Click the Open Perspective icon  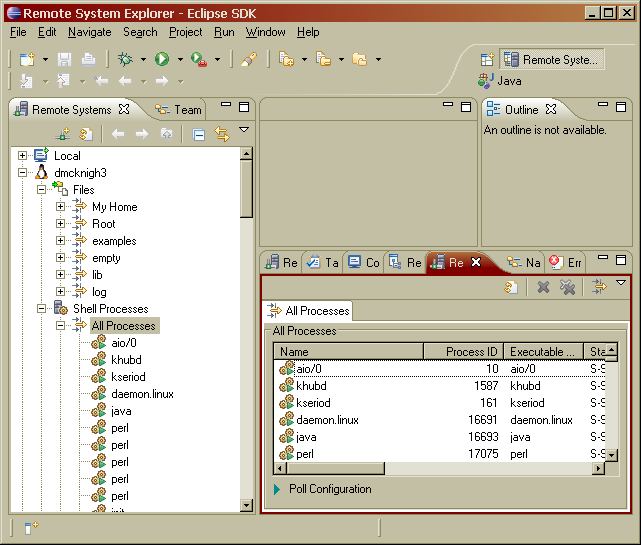pos(487,60)
